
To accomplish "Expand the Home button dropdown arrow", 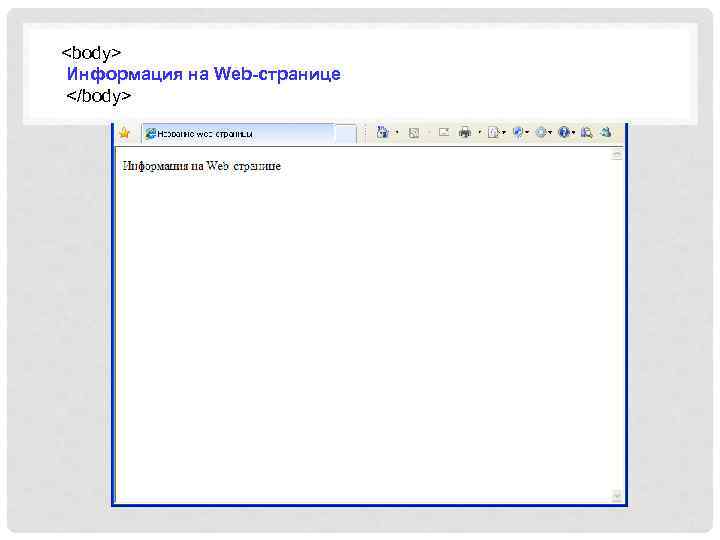I will (397, 133).
